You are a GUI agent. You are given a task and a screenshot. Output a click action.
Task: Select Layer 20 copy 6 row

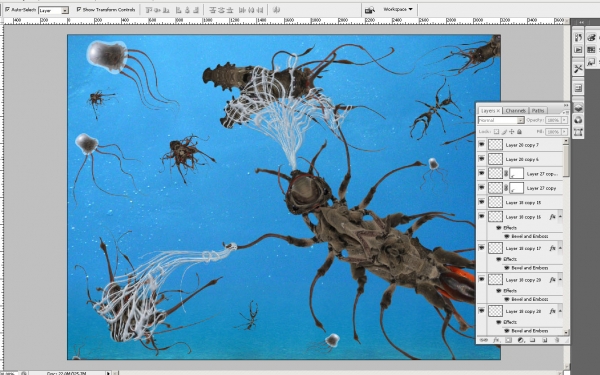(x=520, y=159)
